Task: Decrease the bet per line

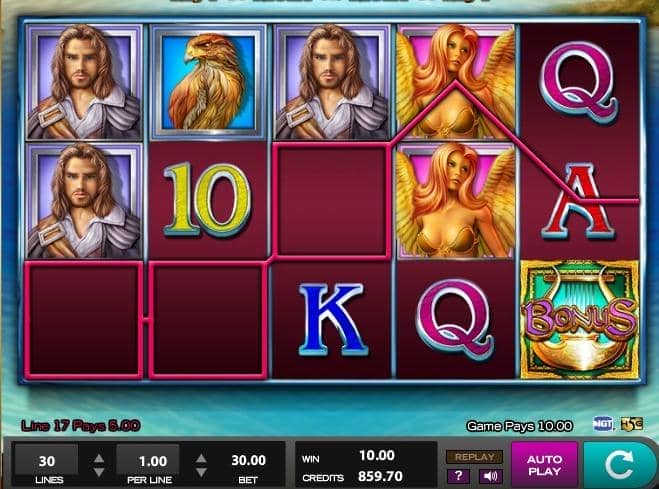Action: (201, 472)
